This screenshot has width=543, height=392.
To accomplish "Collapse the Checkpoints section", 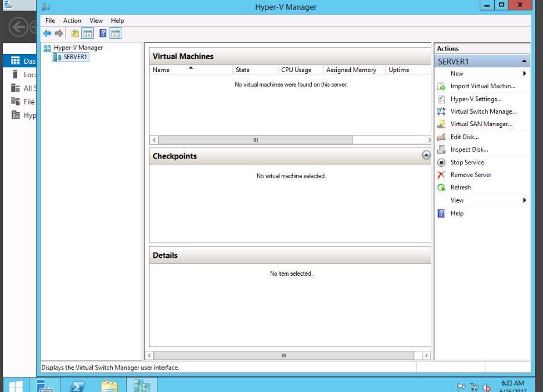I will coord(426,155).
